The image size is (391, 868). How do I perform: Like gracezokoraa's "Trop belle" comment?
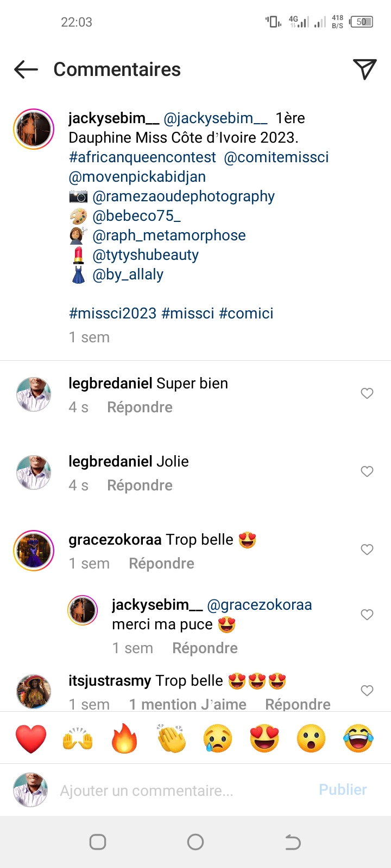pos(367,550)
